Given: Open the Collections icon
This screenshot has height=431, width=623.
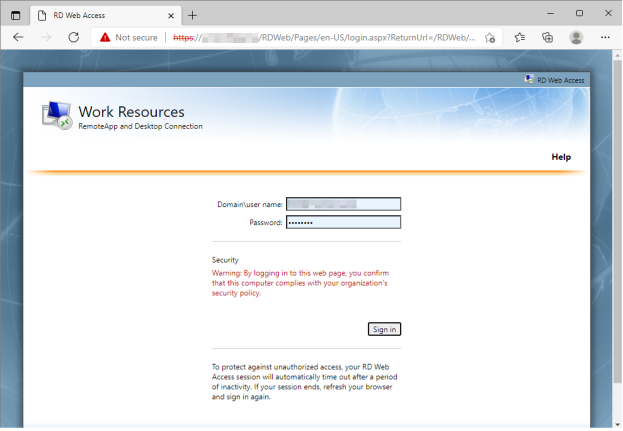Looking at the screenshot, I should click(548, 37).
